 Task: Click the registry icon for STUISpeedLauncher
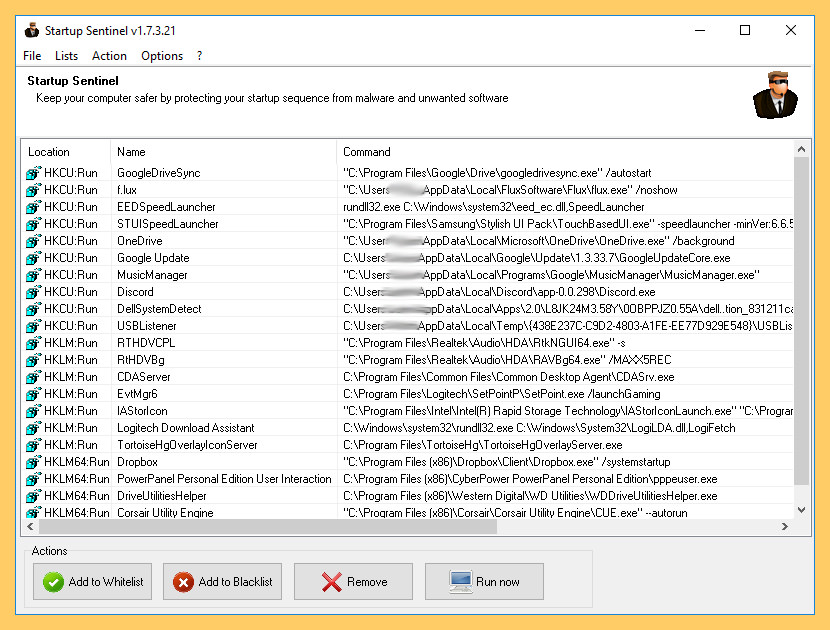pyautogui.click(x=33, y=223)
